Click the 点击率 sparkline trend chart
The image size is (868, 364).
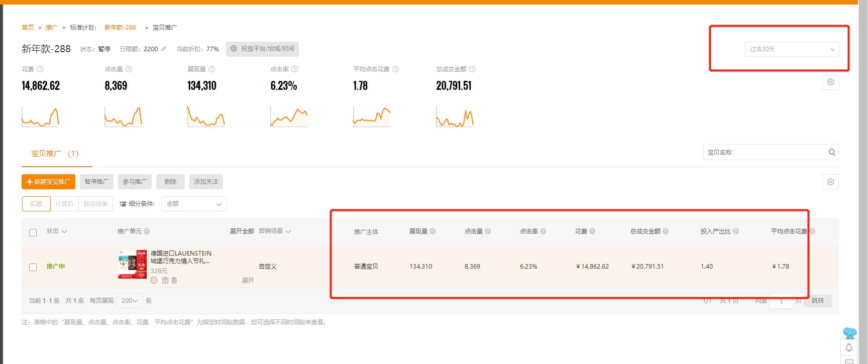pyautogui.click(x=289, y=116)
